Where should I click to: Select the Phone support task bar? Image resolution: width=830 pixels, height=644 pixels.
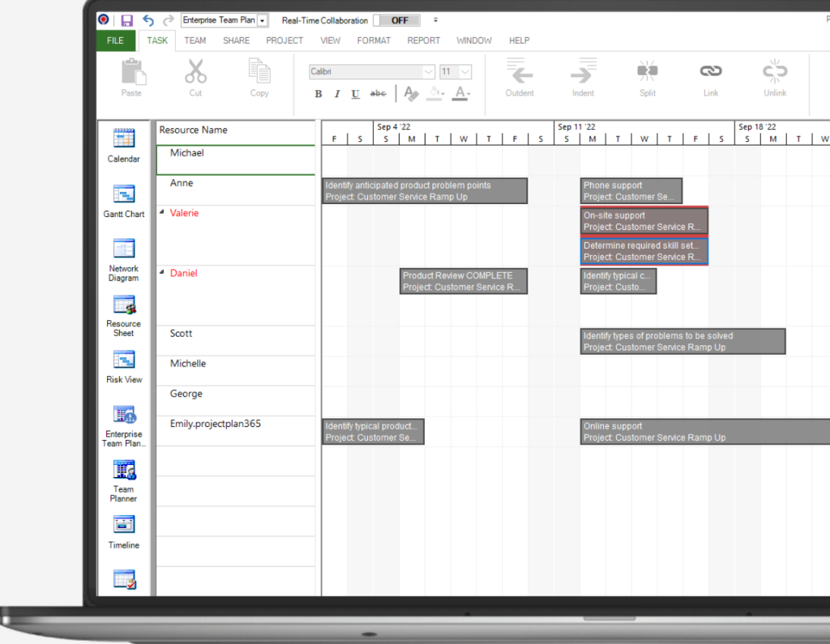point(631,190)
